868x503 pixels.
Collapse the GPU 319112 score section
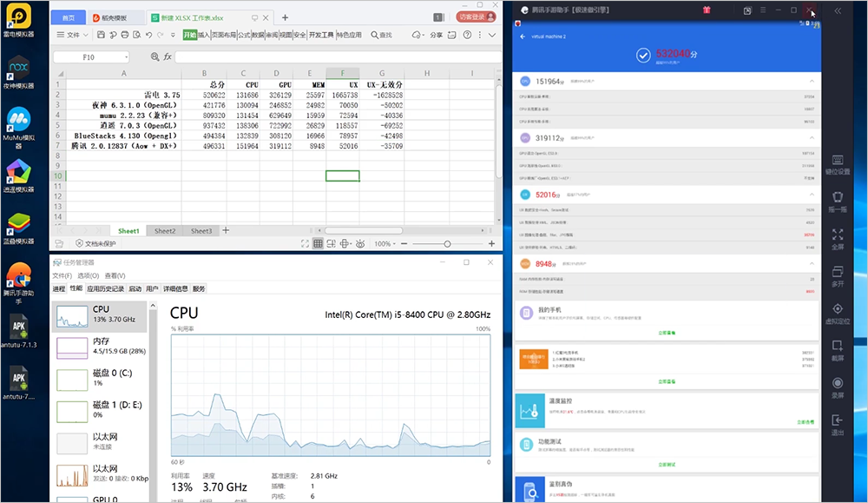point(812,138)
